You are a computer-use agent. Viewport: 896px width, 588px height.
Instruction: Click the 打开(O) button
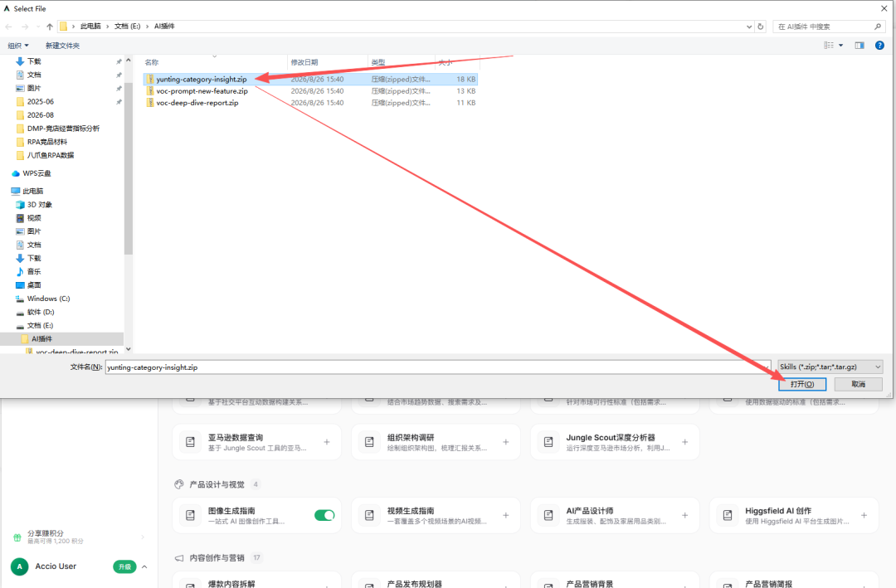pos(802,384)
